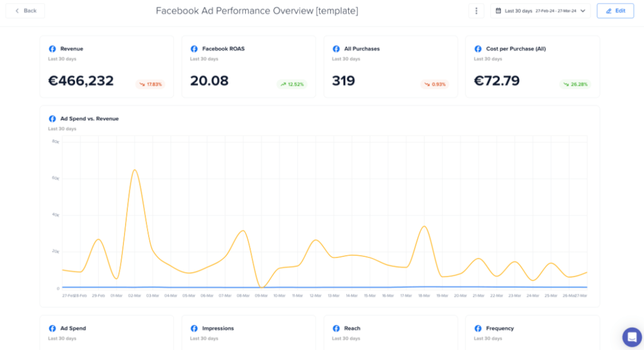Screen dimensions: 644x350
Task: Click the Ad Spend vs. Revenue chart title
Action: click(x=89, y=119)
